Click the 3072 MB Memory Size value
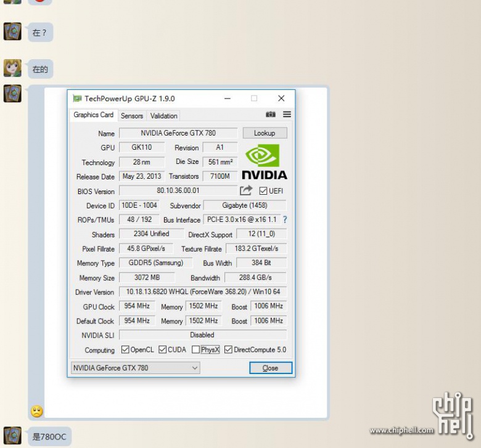The height and width of the screenshot is (448, 481). pos(147,277)
